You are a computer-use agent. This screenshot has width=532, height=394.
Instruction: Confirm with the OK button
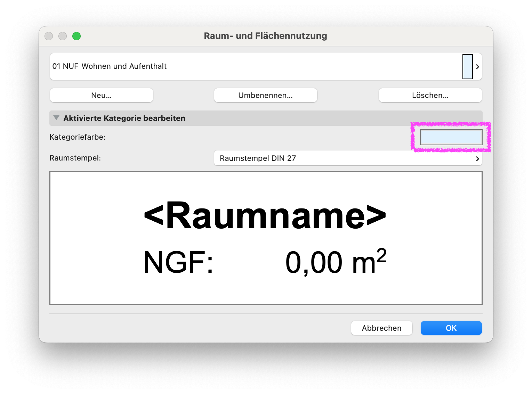pos(451,328)
